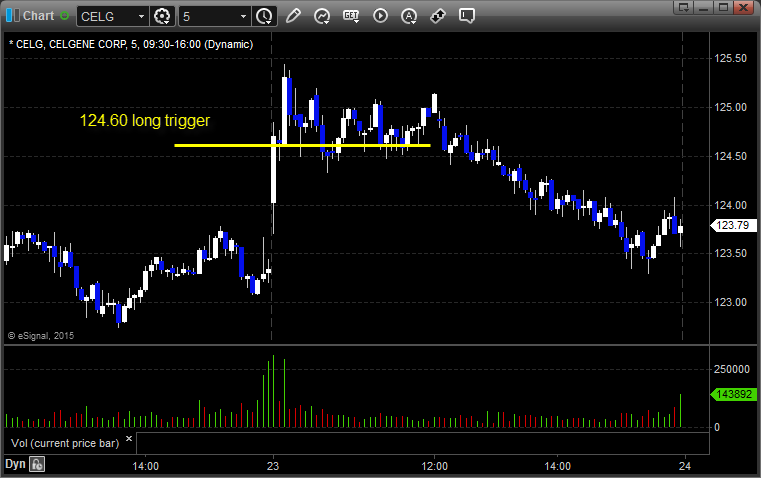Minimize the chart window

tap(704, 7)
